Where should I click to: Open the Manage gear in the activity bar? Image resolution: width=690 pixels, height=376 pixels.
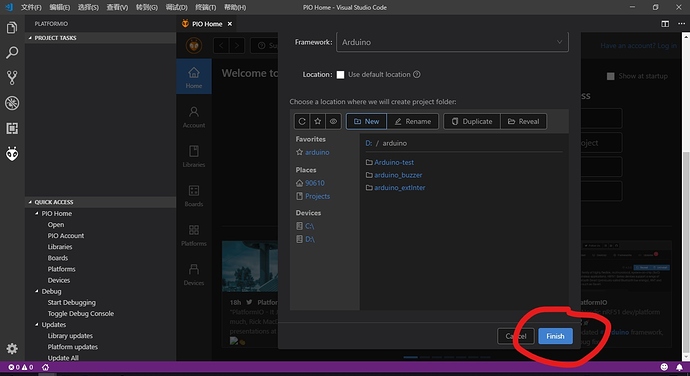point(12,349)
